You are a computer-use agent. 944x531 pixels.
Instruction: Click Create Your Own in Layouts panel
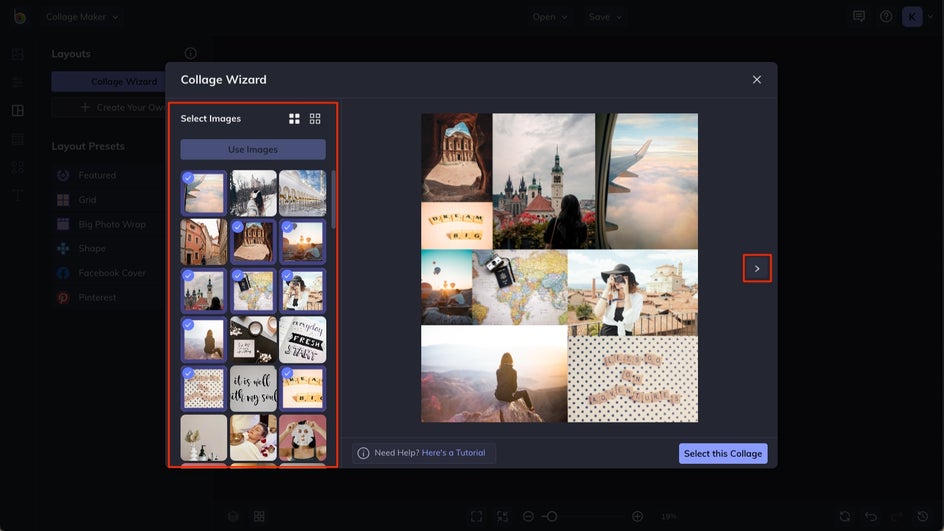coord(108,107)
